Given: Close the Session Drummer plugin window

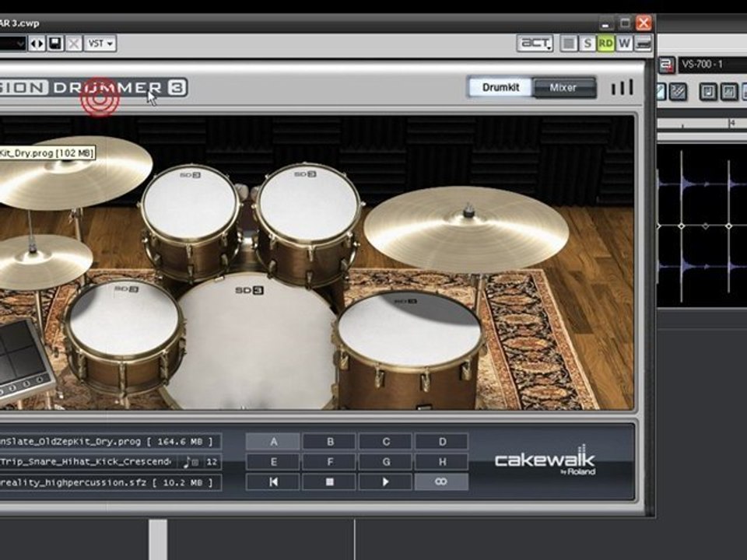Looking at the screenshot, I should pyautogui.click(x=644, y=23).
